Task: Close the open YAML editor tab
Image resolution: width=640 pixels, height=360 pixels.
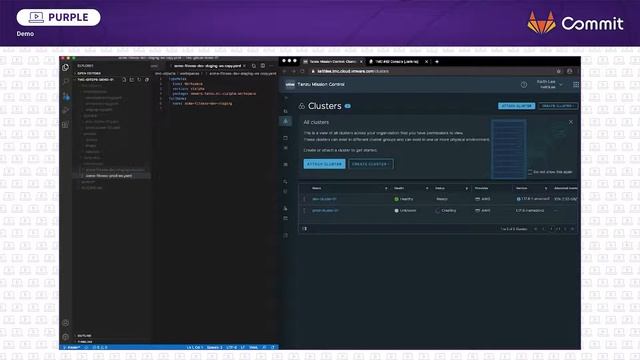Action: pos(244,66)
